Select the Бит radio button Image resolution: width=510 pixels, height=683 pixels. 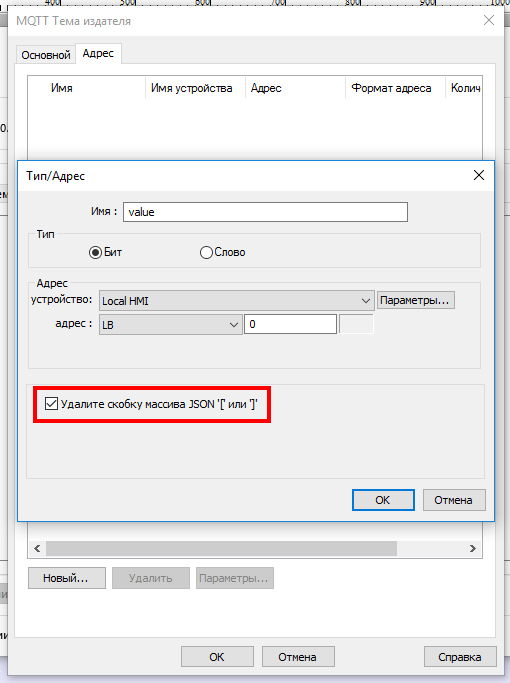click(95, 252)
